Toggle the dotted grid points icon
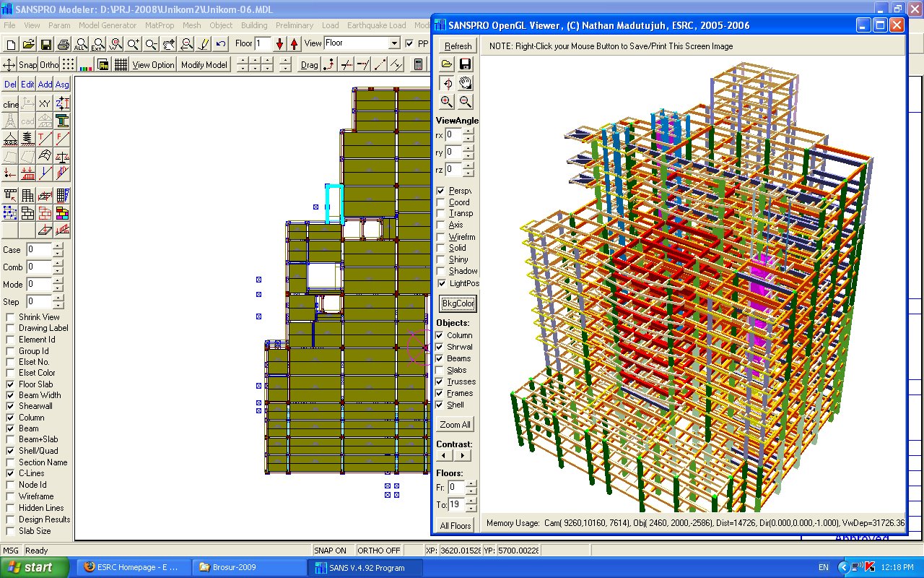This screenshot has height=578, width=924. pyautogui.click(x=69, y=64)
